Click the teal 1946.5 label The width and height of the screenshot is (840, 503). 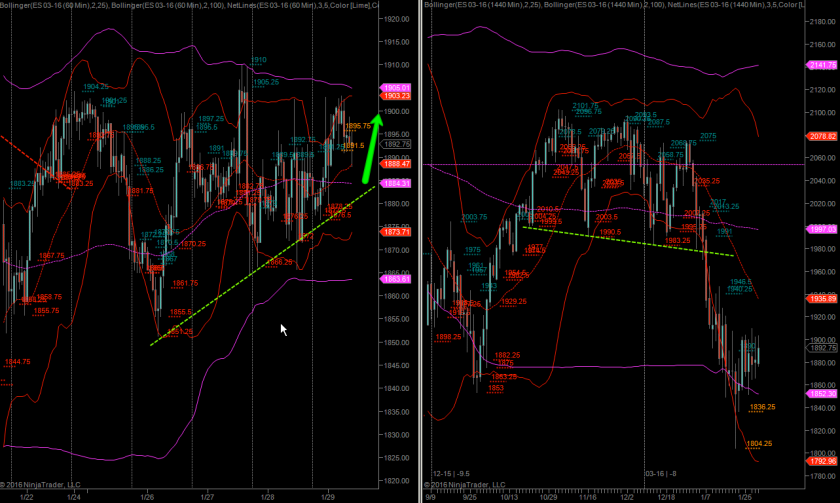(741, 282)
